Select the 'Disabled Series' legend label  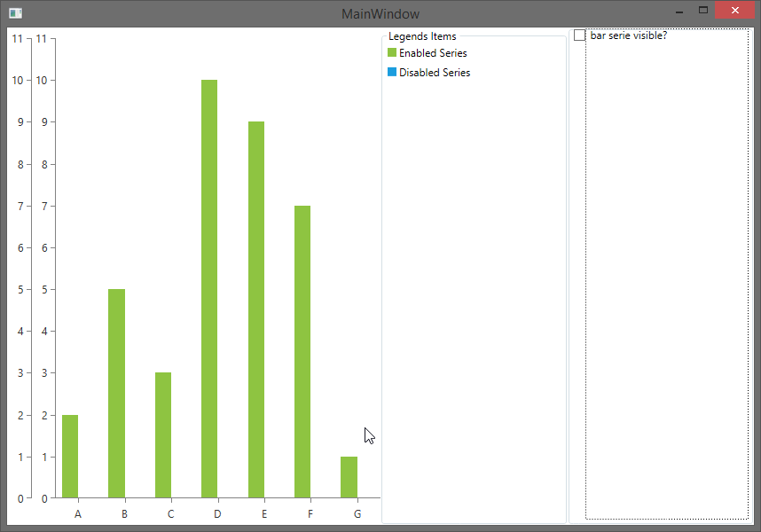435,72
